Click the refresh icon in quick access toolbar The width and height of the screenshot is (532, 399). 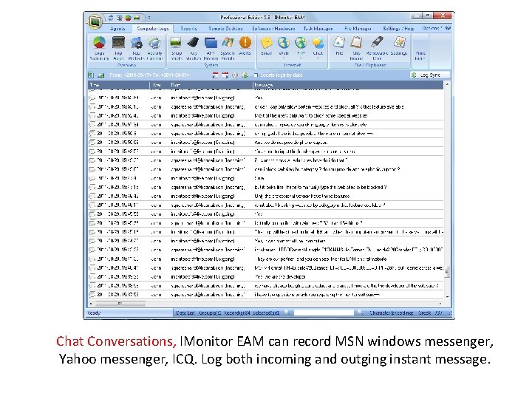tap(111, 17)
